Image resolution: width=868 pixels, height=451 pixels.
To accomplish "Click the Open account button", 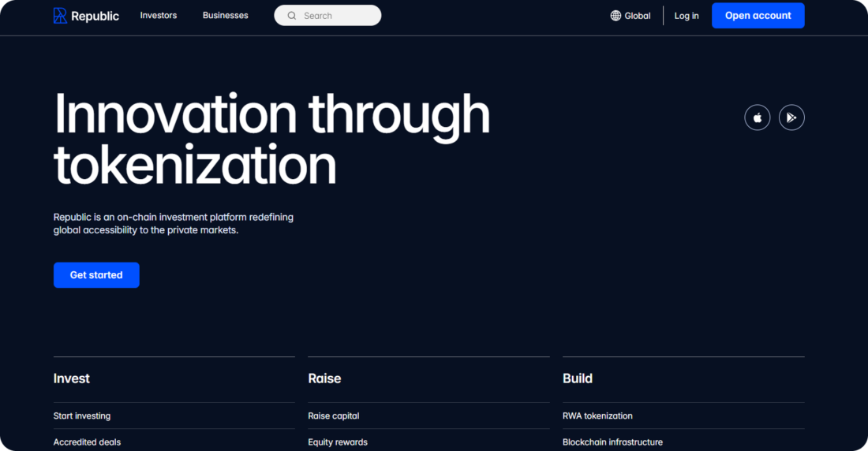I will [x=758, y=16].
